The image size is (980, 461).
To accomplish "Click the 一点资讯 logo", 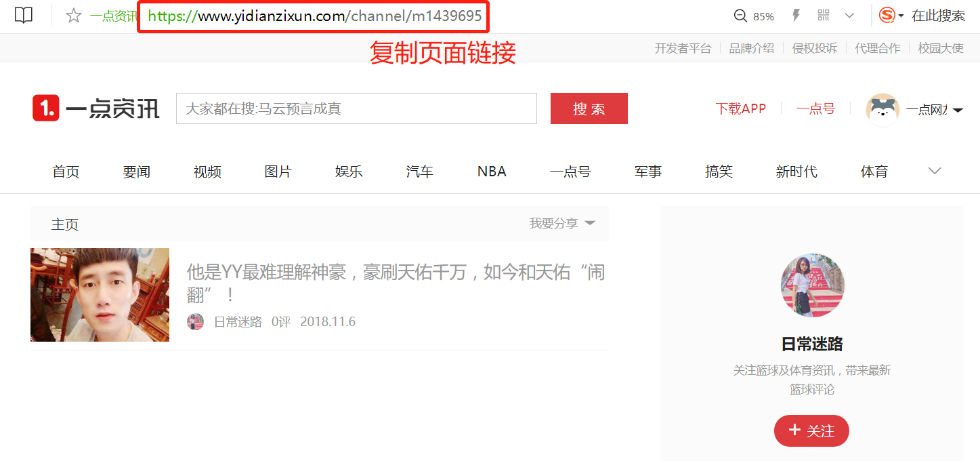I will (96, 108).
